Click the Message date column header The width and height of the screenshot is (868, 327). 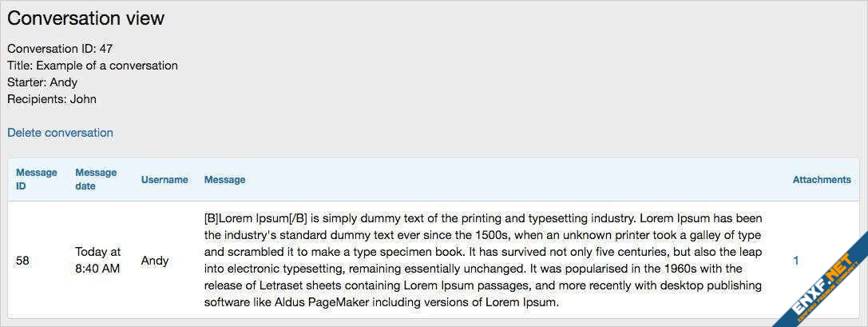[x=96, y=179]
